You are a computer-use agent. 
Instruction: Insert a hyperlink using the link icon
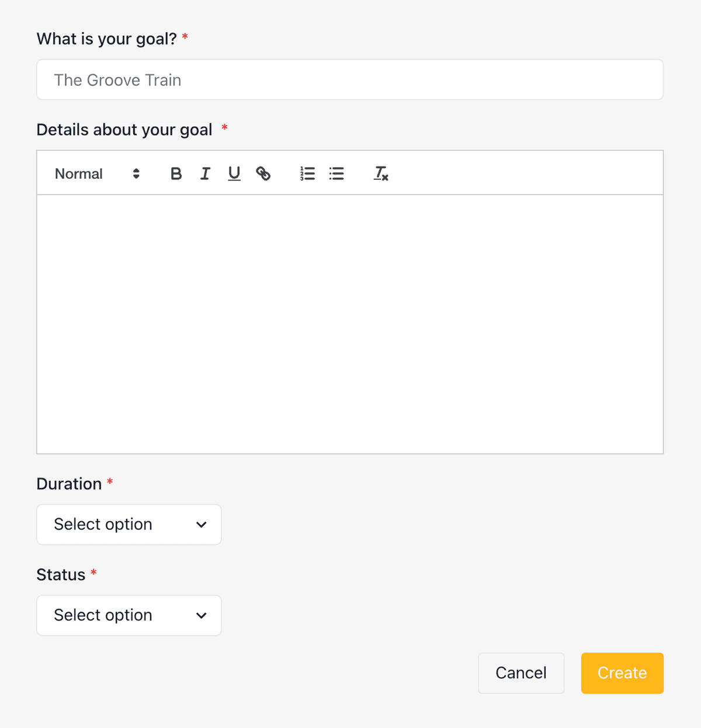(263, 173)
